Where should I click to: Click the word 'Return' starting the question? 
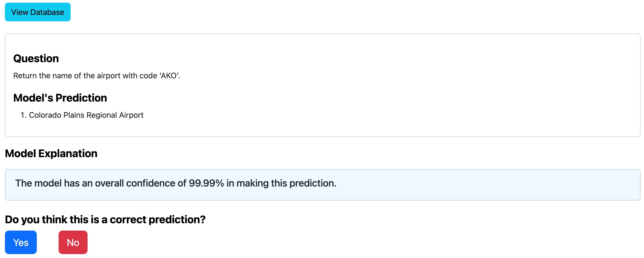coord(25,76)
